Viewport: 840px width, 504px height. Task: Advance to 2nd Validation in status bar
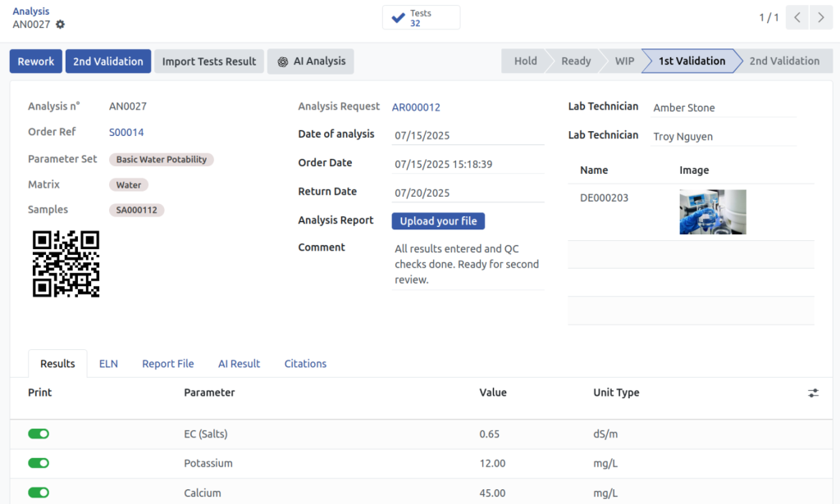783,61
